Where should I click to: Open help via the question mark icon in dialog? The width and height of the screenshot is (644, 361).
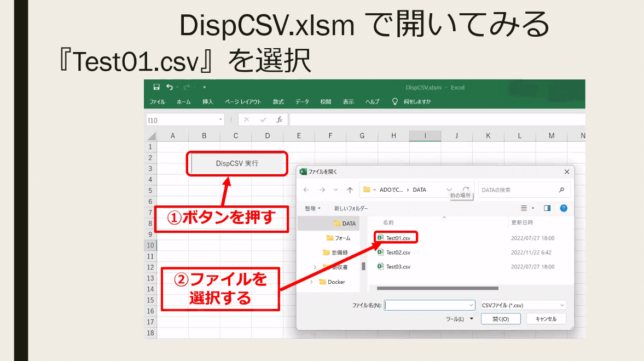point(564,208)
